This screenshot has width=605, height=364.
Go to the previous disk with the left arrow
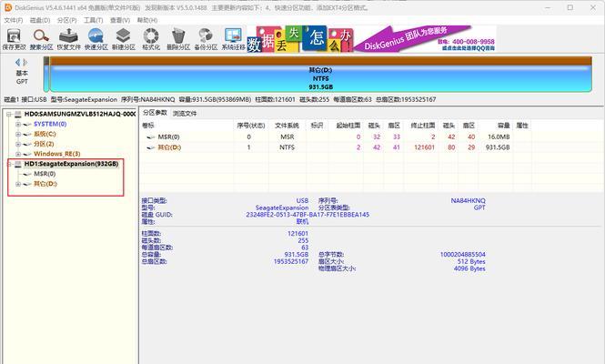coord(17,62)
